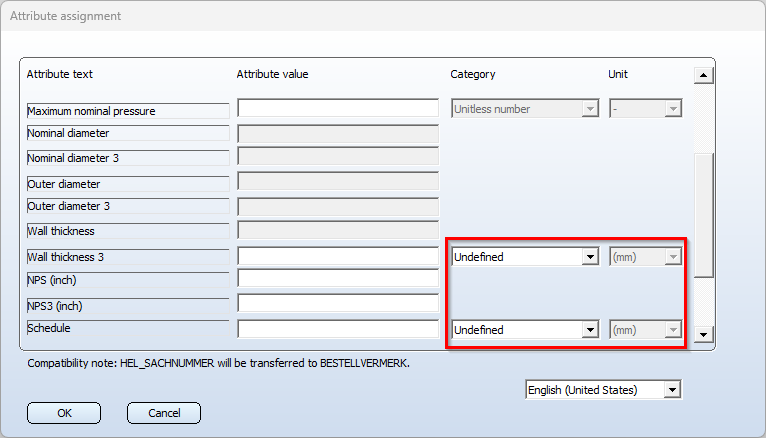The height and width of the screenshot is (438, 766).
Task: Open the Schedule category Undefined dropdown
Action: (525, 330)
